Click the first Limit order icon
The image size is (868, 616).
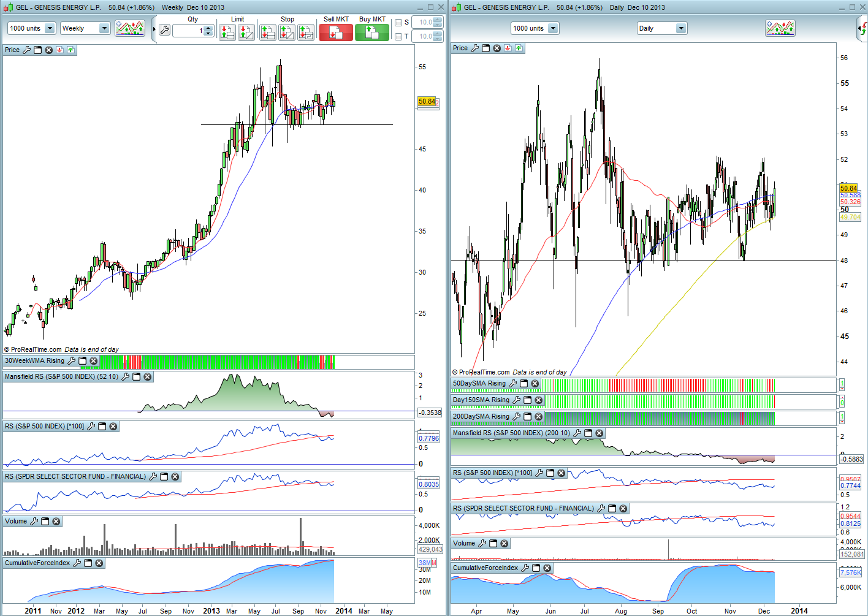click(x=227, y=32)
